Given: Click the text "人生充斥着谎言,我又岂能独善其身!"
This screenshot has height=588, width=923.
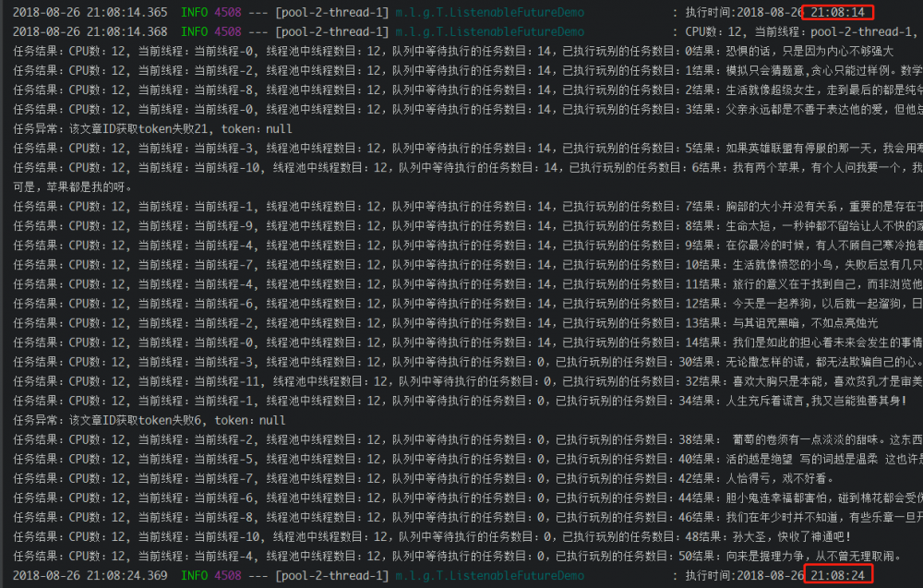Looking at the screenshot, I should pos(817,401).
